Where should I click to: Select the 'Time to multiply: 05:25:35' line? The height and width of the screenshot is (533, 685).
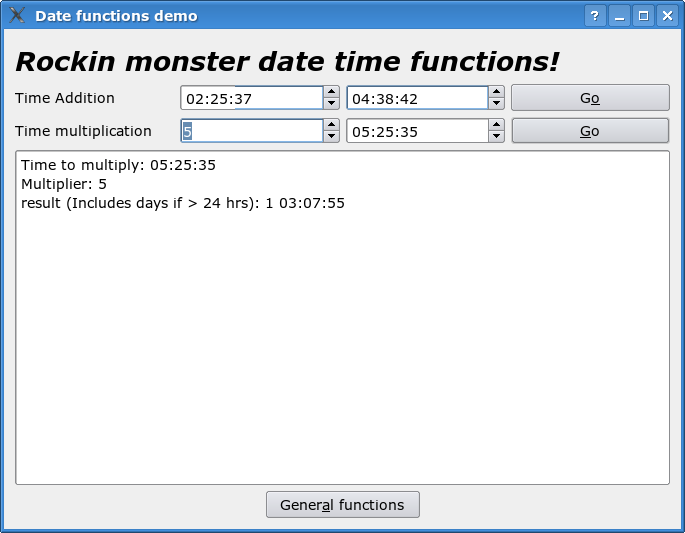point(118,165)
